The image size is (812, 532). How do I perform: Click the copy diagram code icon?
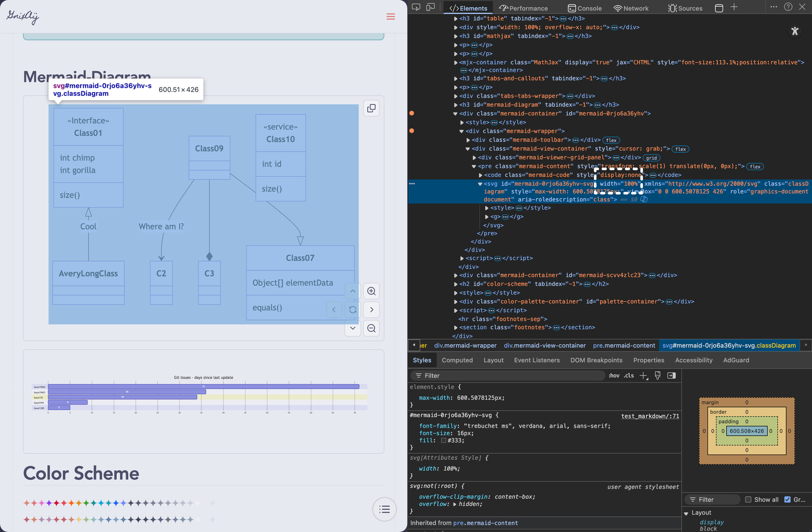coord(371,108)
